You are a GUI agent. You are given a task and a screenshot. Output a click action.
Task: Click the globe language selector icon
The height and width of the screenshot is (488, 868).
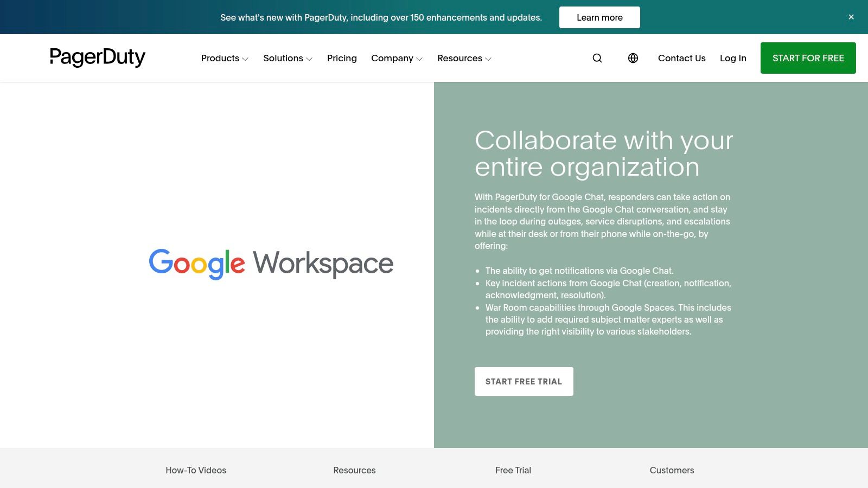(633, 58)
